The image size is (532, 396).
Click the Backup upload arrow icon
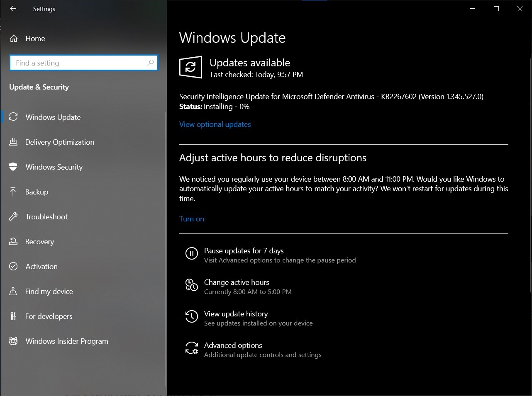[x=13, y=192]
